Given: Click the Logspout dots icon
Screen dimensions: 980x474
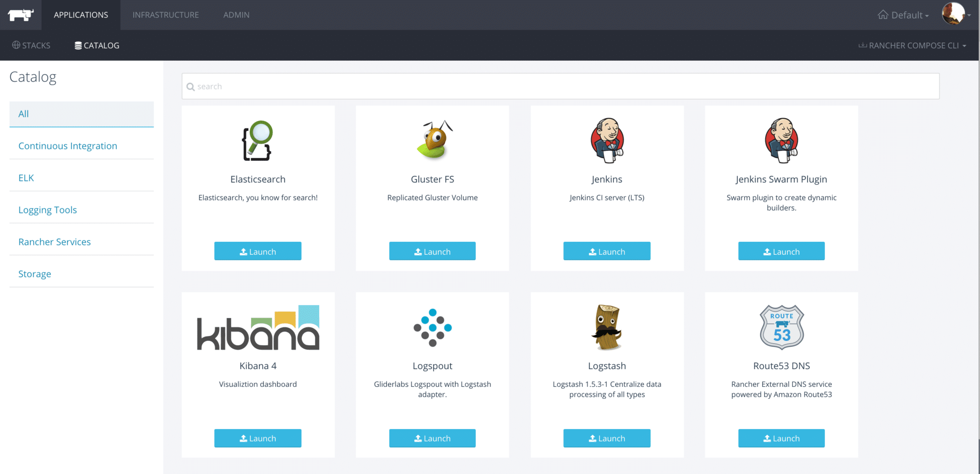Looking at the screenshot, I should [433, 327].
